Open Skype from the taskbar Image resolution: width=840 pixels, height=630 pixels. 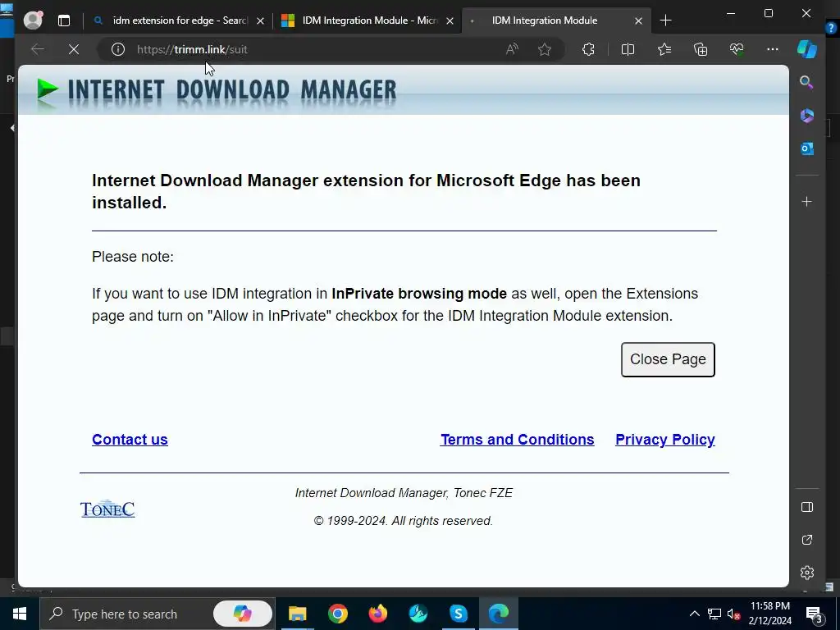click(x=458, y=614)
